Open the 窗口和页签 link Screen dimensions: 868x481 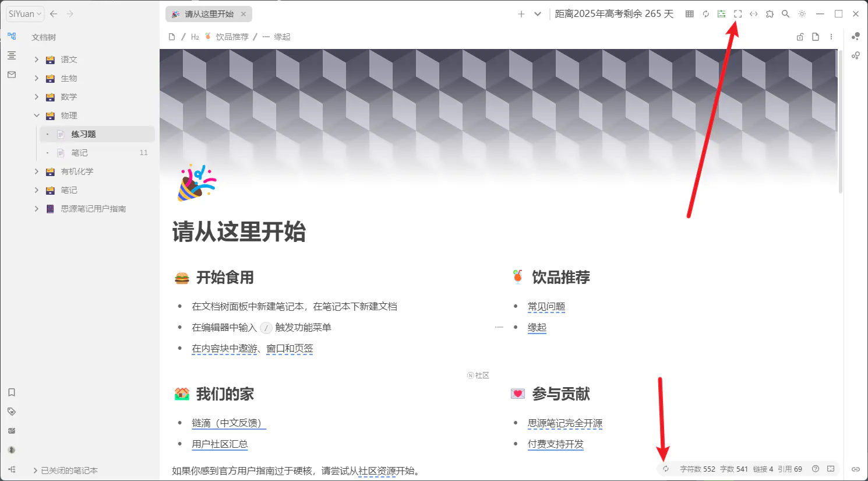click(290, 349)
